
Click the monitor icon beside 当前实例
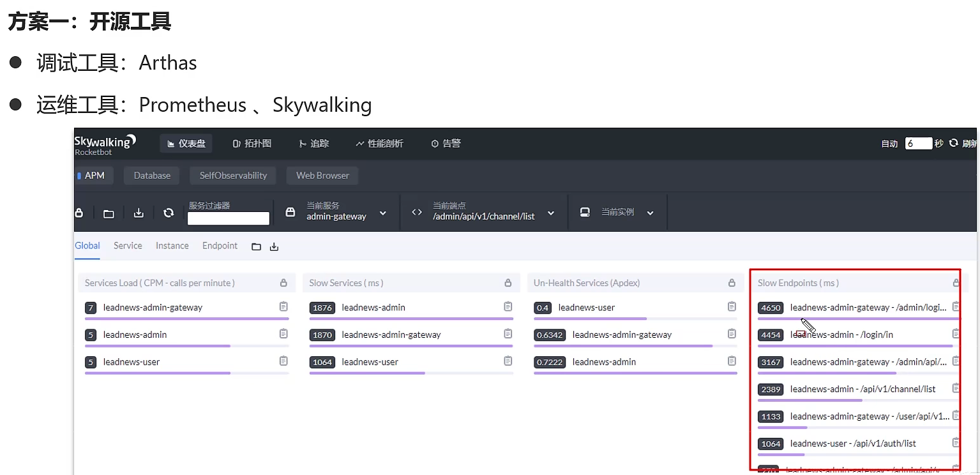click(585, 212)
